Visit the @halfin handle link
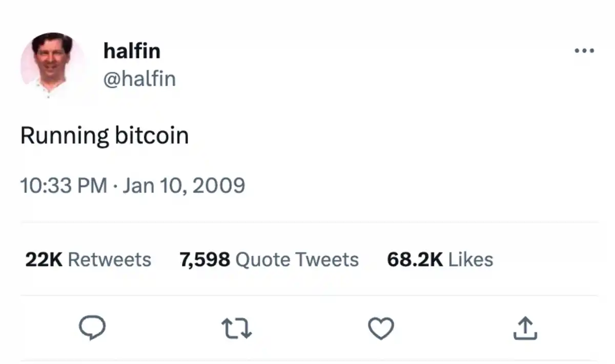 (139, 79)
